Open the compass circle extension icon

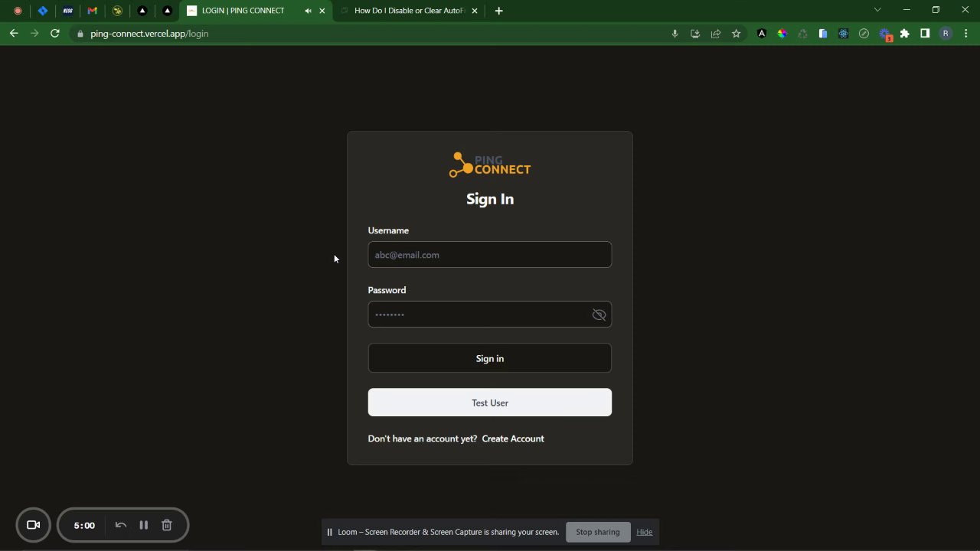click(864, 34)
